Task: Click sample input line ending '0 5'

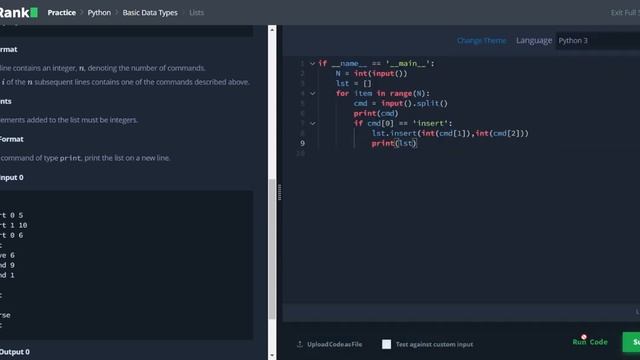Action: tap(11, 215)
